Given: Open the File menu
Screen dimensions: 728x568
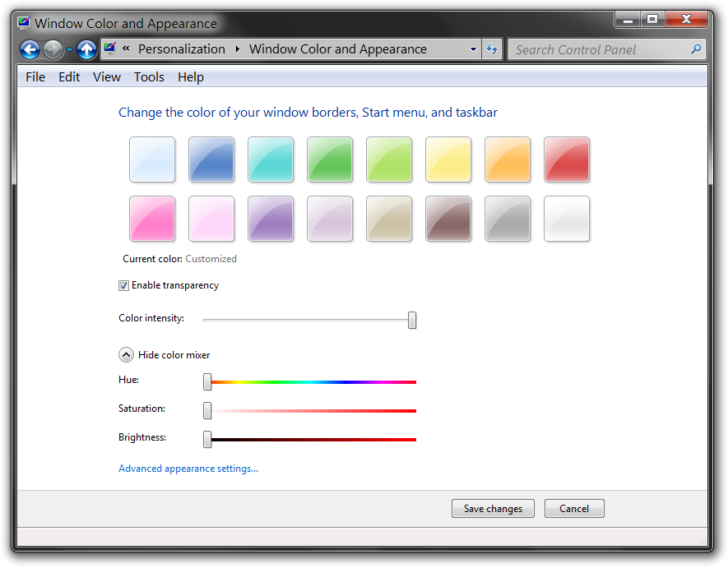Looking at the screenshot, I should tap(35, 77).
